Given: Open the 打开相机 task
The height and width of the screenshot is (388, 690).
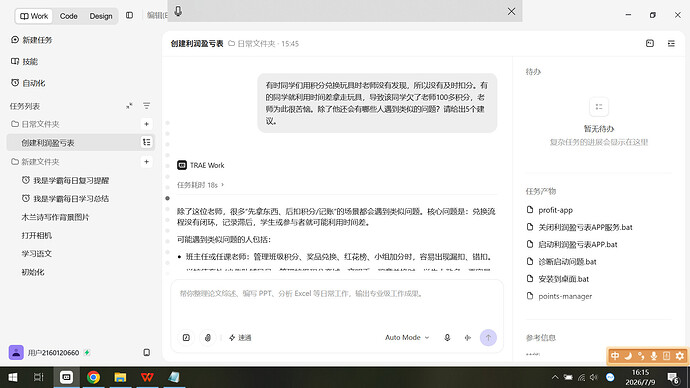Looking at the screenshot, I should coord(37,236).
